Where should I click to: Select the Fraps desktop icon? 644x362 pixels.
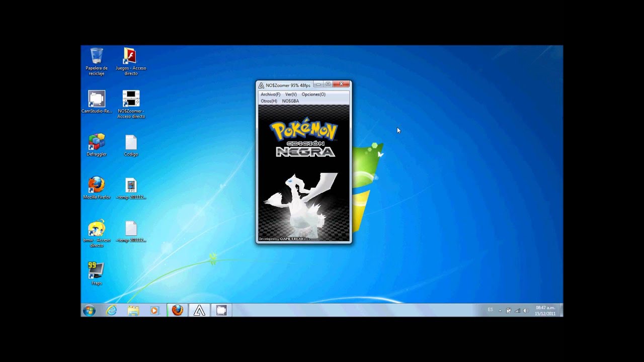coord(97,274)
